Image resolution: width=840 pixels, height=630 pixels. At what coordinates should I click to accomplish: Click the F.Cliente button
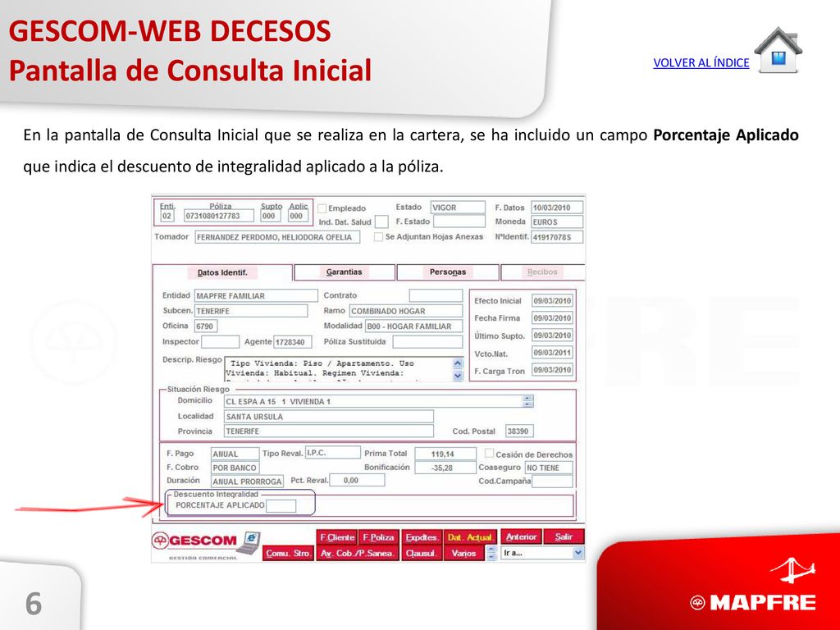pos(337,536)
